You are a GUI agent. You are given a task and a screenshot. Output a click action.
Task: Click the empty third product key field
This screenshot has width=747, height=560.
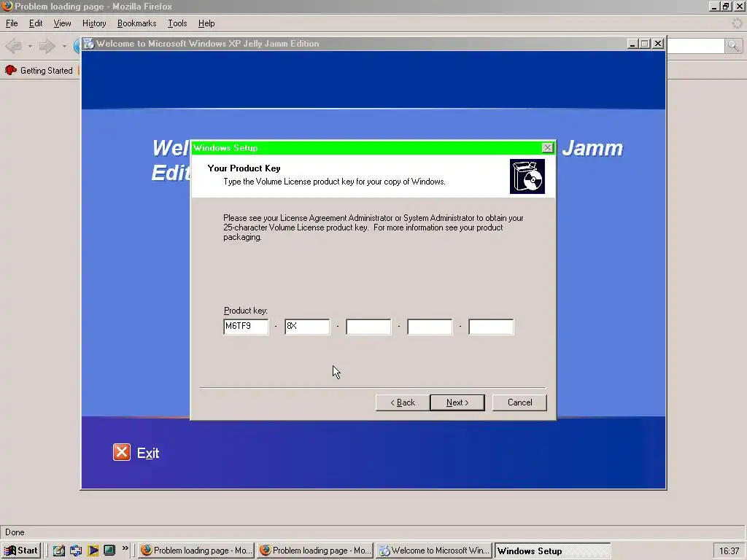[368, 327]
